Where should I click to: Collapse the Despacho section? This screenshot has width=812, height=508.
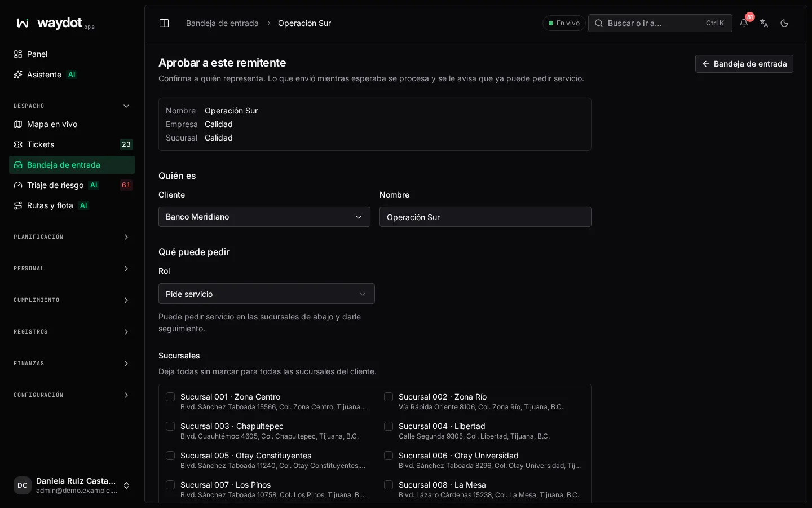pyautogui.click(x=72, y=106)
